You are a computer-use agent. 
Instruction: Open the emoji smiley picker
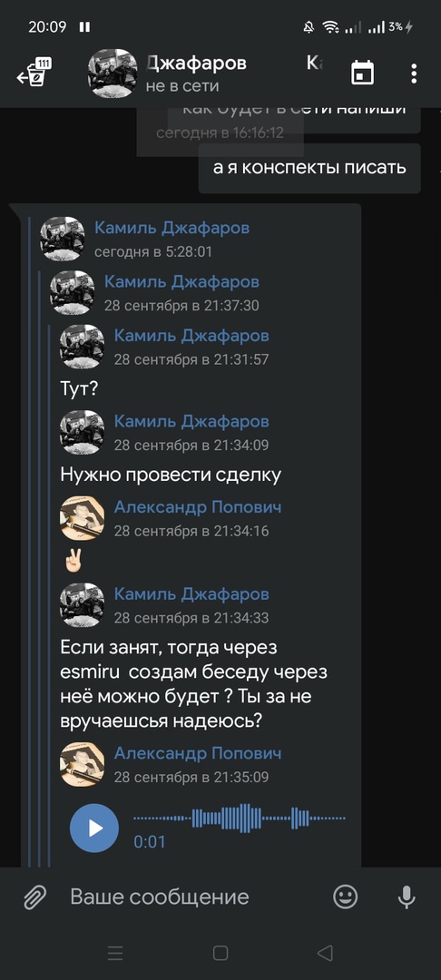tap(345, 897)
